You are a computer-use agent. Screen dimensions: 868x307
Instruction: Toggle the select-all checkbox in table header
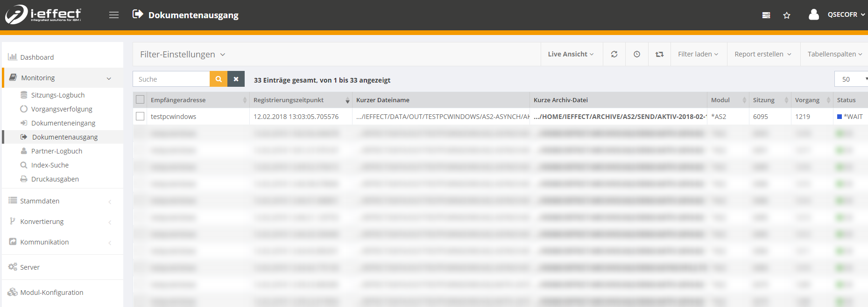140,100
